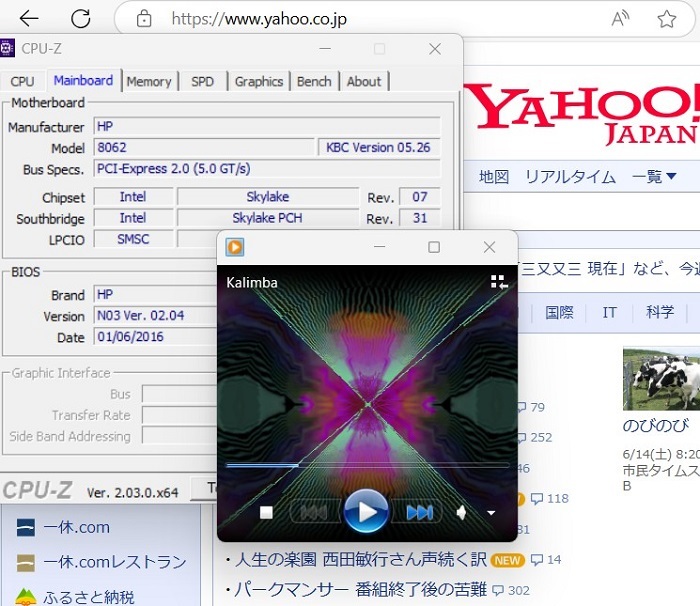
Task: Open the 一休.com text link
Action: tap(77, 527)
